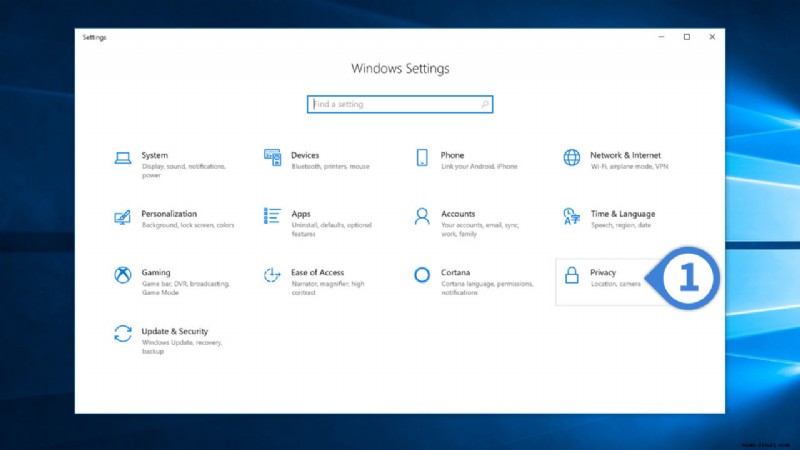Click 'Game bar, DVR, broadcasting' text
Viewport: 800px width, 450px height.
point(186,288)
